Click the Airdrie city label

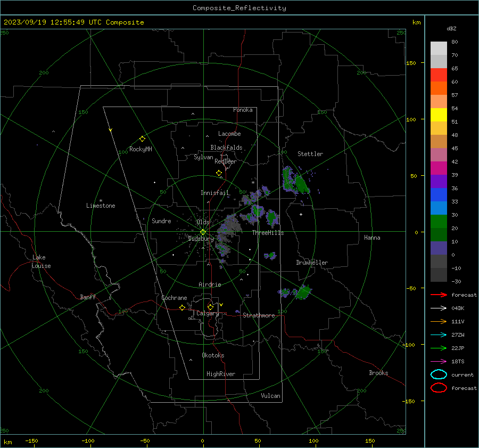(x=210, y=284)
